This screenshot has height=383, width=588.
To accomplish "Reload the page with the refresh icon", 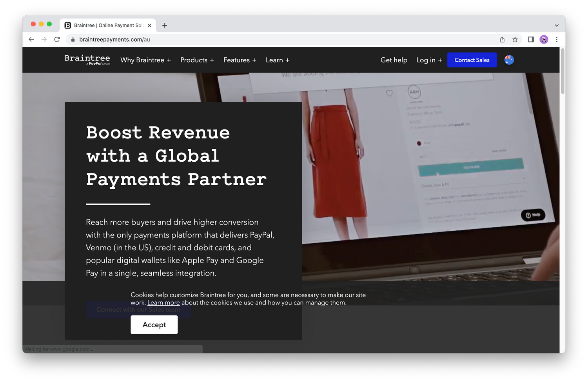I will pos(57,39).
